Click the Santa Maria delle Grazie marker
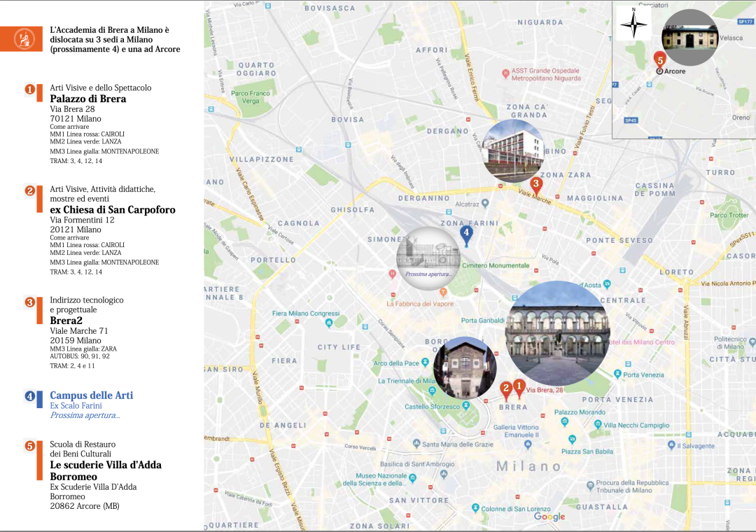Viewport: 756px width, 532px height. click(416, 443)
